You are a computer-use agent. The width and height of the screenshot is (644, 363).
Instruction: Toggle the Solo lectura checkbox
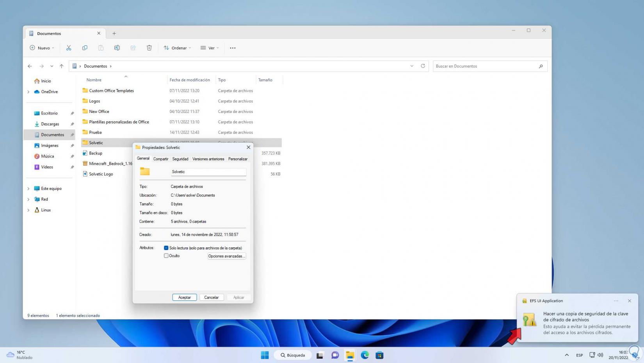(166, 248)
